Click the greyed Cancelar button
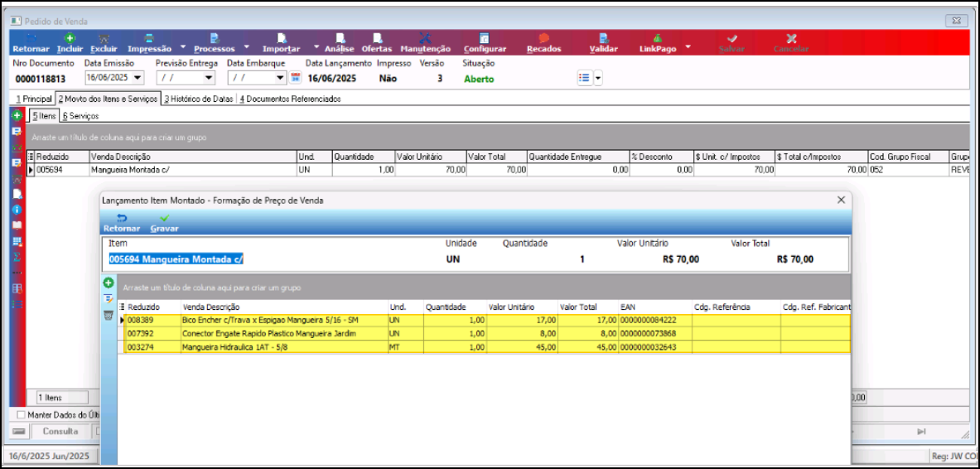980x469 pixels. 790,43
